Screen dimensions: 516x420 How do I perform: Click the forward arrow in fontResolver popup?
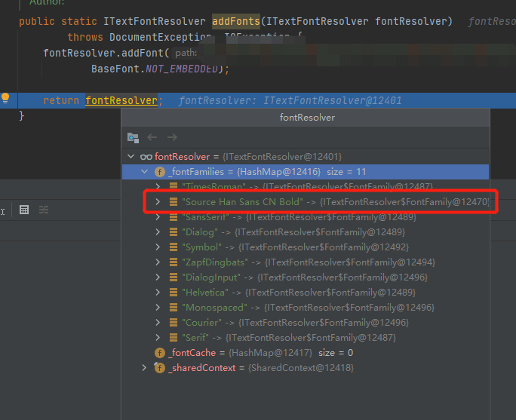click(x=172, y=137)
